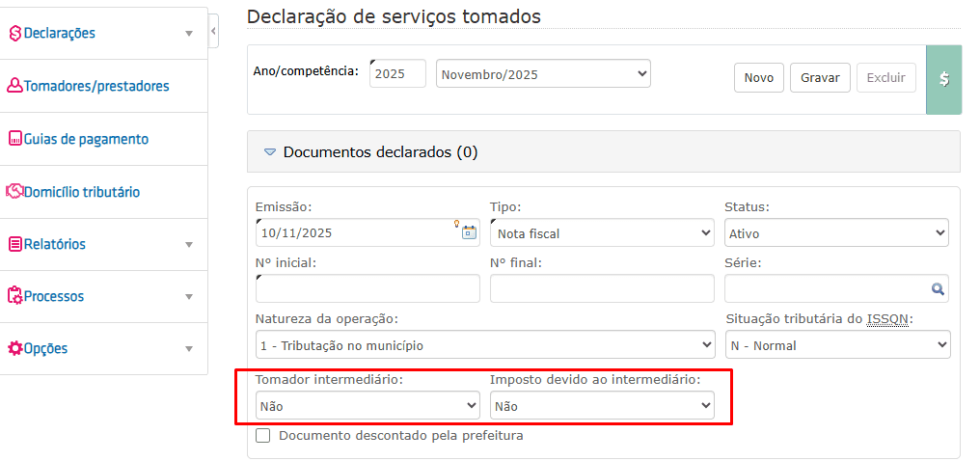Click the green dollar sign button

943,79
